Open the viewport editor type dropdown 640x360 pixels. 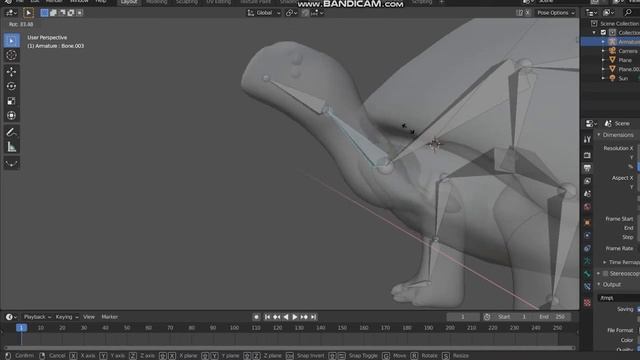click(x=11, y=13)
